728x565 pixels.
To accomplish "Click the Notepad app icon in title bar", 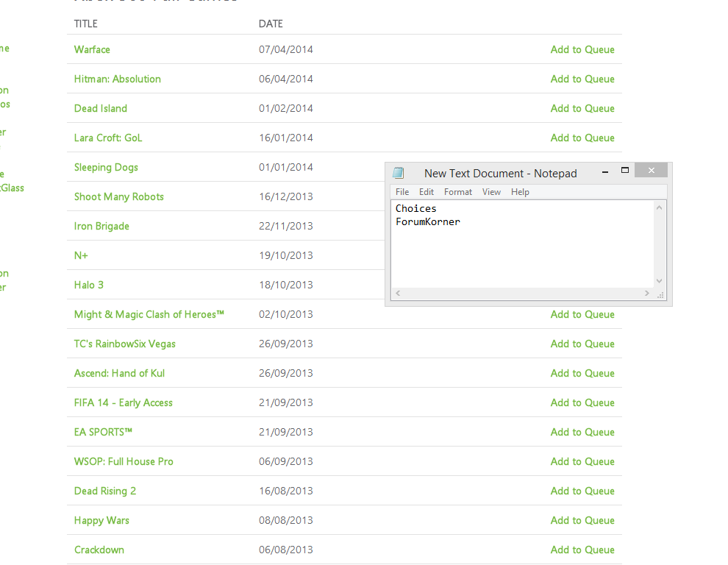I will 399,174.
